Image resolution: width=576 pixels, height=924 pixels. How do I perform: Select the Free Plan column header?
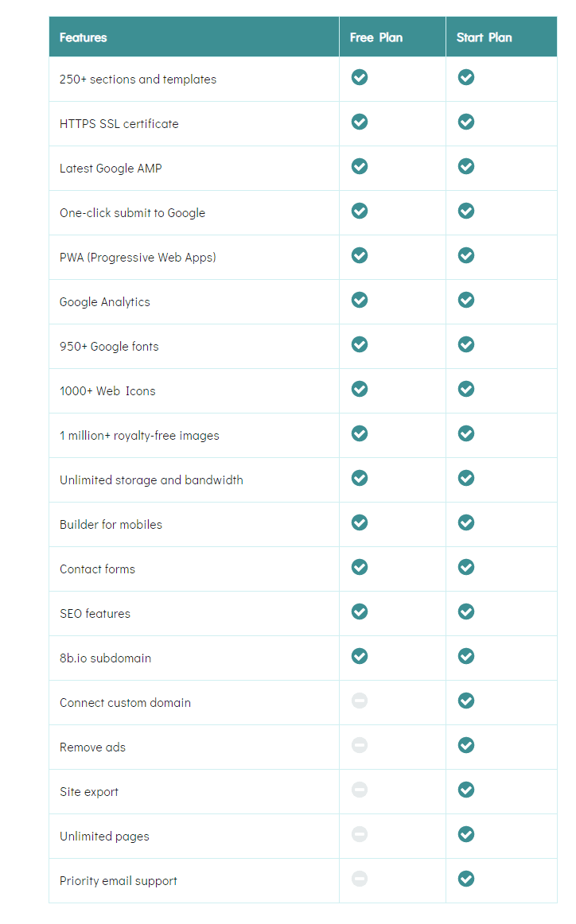(376, 37)
